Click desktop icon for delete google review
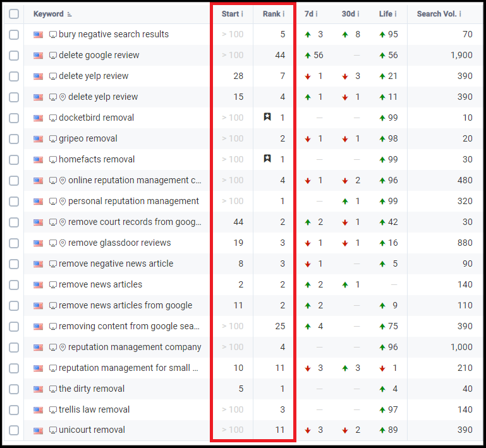Image resolution: width=486 pixels, height=448 pixels. 53,56
